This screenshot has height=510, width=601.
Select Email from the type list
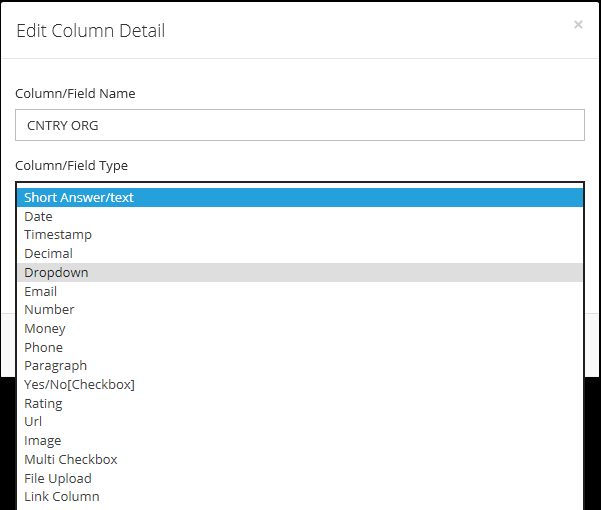300,291
